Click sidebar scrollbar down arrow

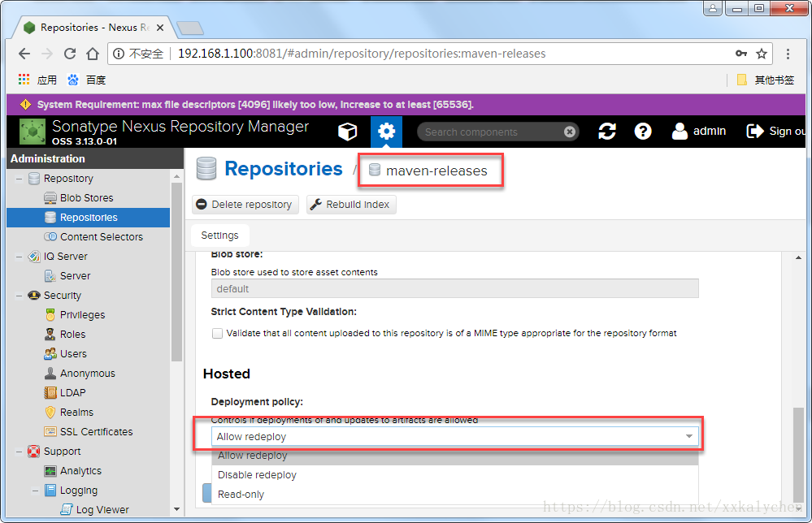(176, 509)
